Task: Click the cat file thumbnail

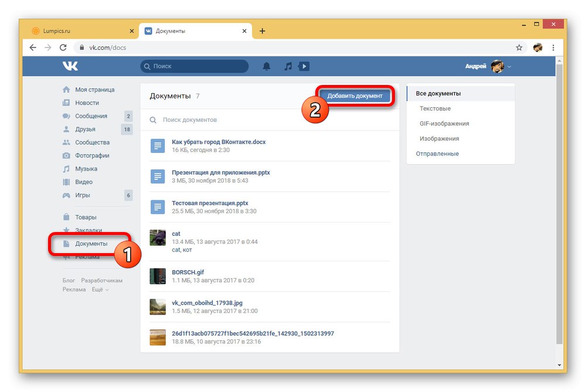Action: point(158,238)
